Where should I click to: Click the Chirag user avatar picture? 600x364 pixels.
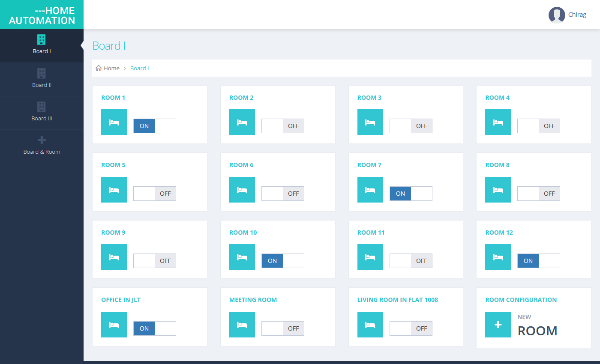tap(557, 15)
